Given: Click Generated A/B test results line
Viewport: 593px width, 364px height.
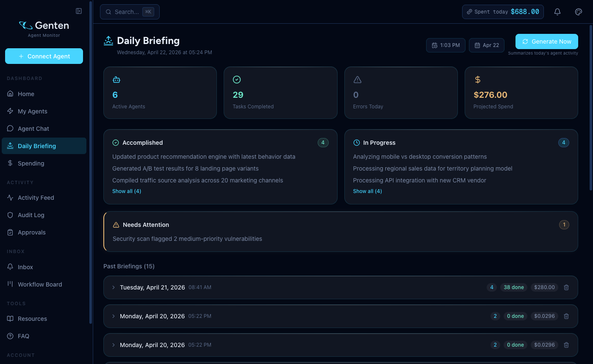Looking at the screenshot, I should pos(186,168).
